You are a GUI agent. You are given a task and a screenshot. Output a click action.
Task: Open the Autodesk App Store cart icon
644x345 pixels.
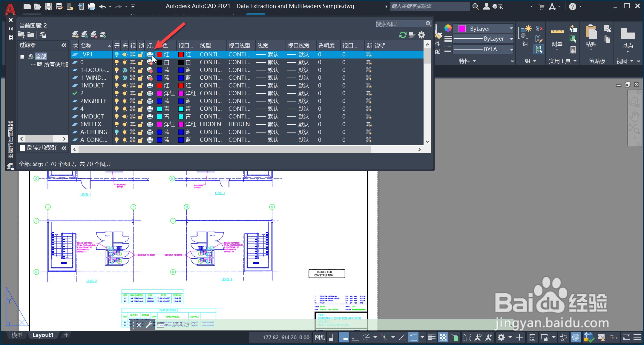click(542, 7)
